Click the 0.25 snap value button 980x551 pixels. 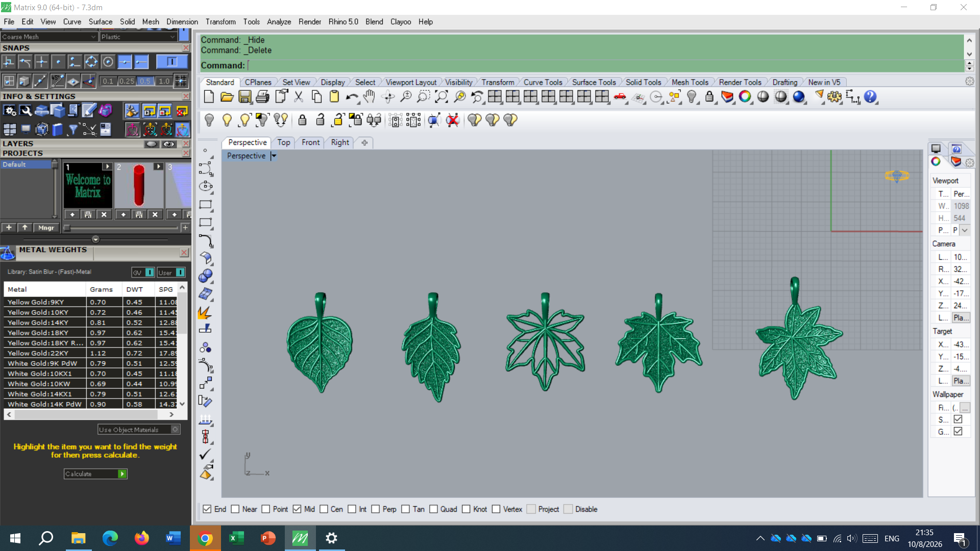[x=127, y=81]
